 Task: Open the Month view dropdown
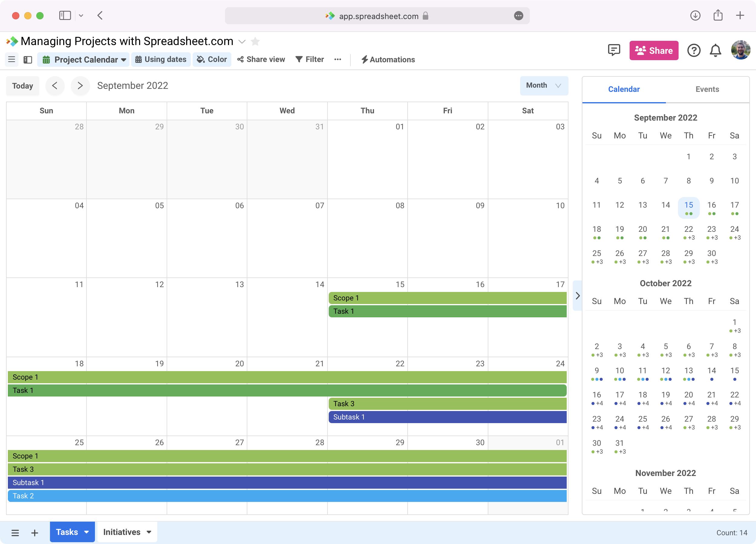click(x=544, y=86)
